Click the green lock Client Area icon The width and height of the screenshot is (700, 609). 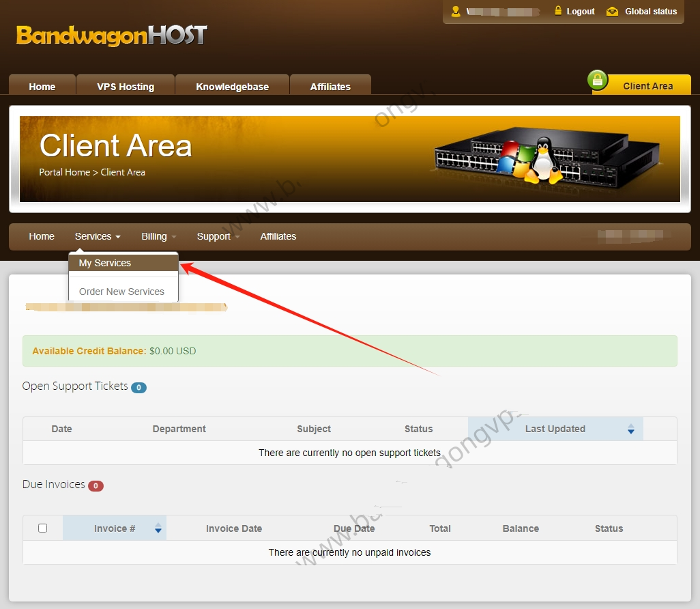(598, 81)
